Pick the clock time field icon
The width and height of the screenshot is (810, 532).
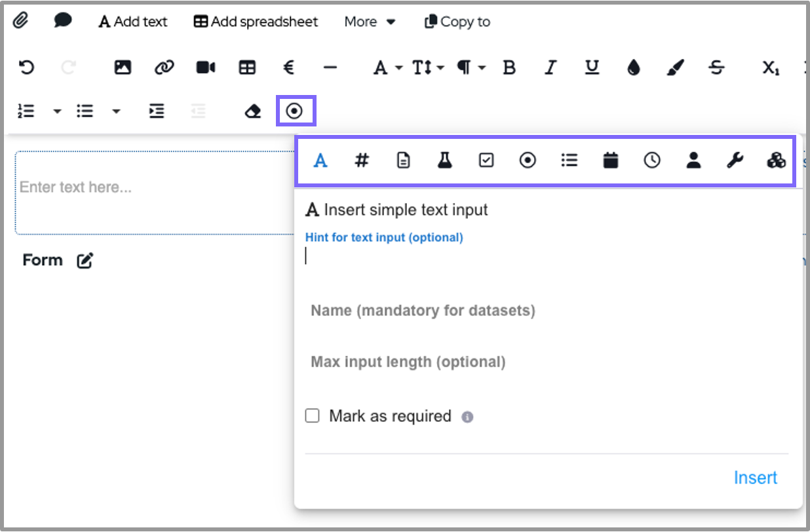[x=652, y=161]
